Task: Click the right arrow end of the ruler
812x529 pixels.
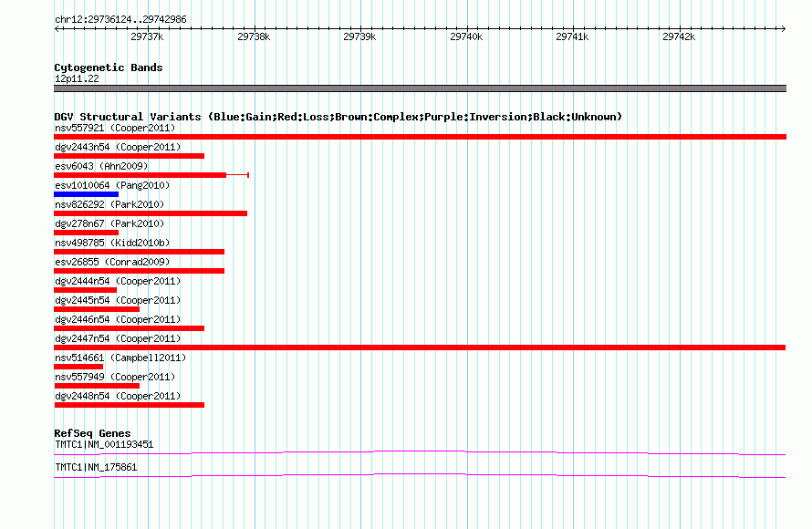Action: tap(783, 29)
